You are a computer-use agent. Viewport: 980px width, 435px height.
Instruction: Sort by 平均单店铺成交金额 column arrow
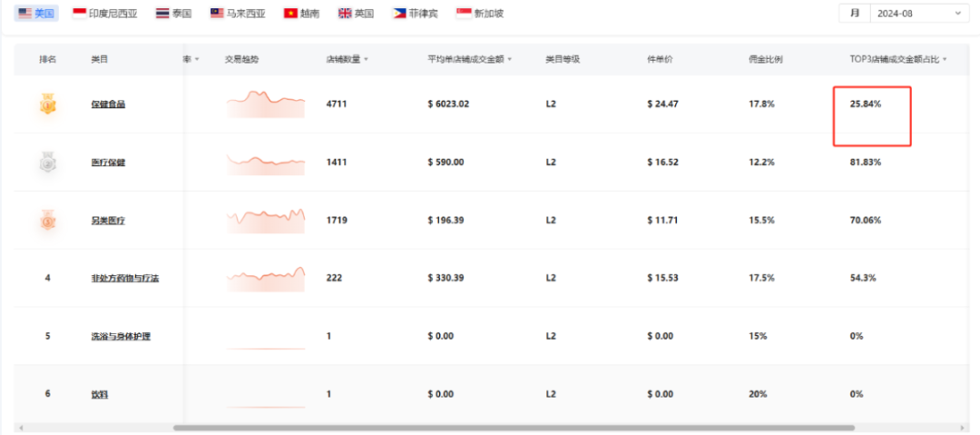tap(510, 59)
